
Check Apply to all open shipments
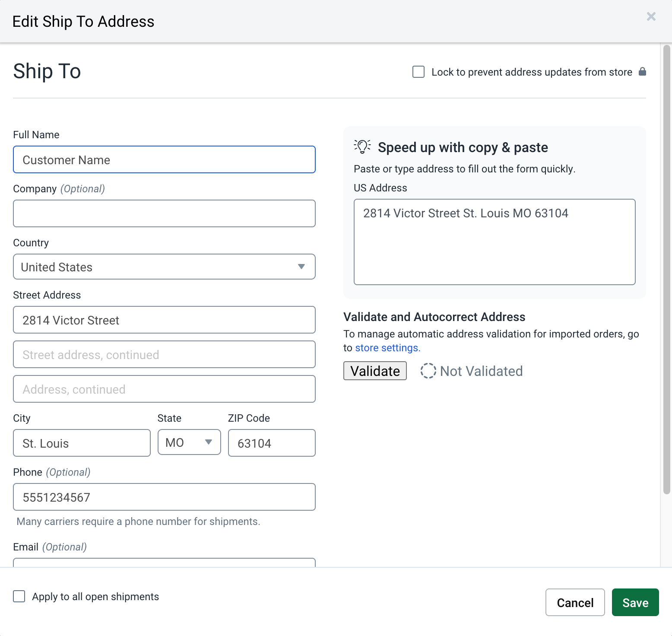coord(19,596)
